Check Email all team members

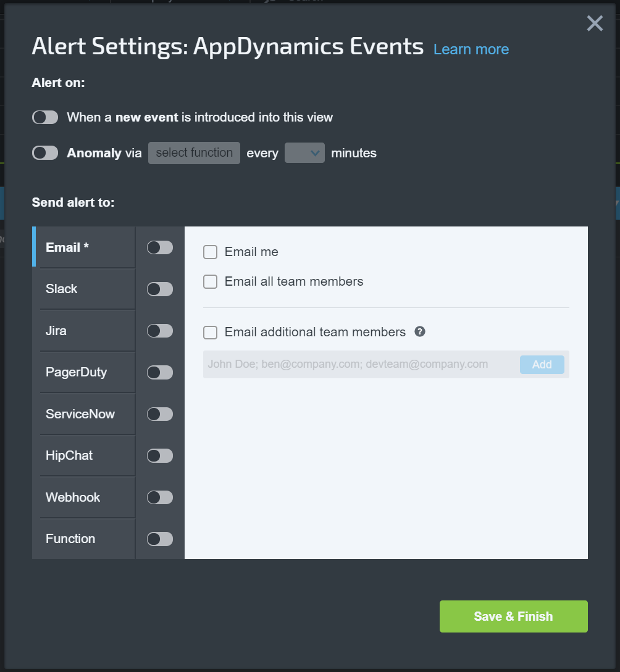click(210, 281)
